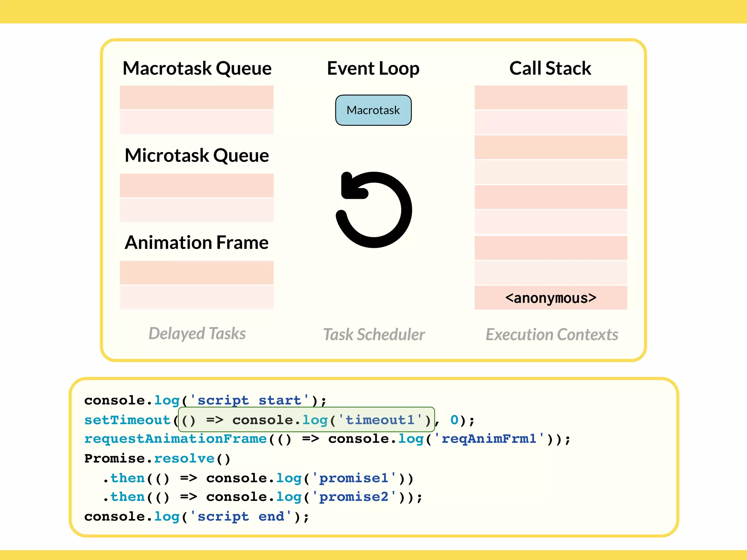Viewport: 747px width, 560px height.
Task: Click the <anonymous> call stack entry
Action: pyautogui.click(x=550, y=298)
